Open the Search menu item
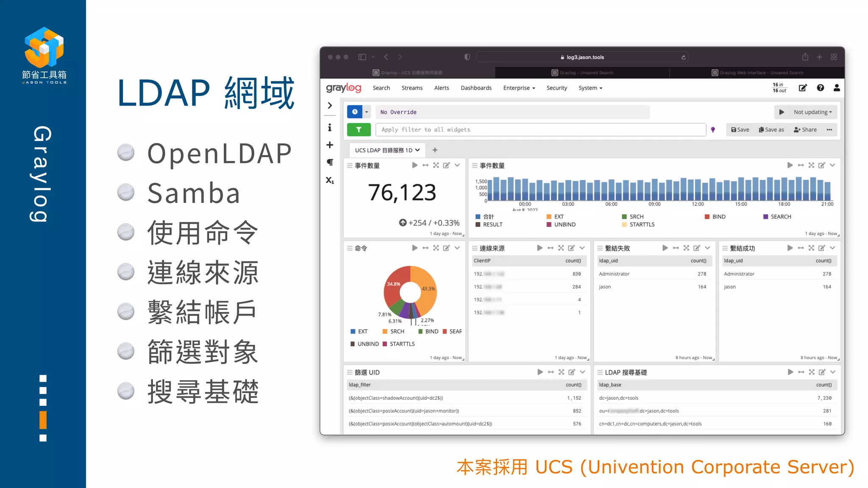The width and height of the screenshot is (868, 488). [381, 88]
